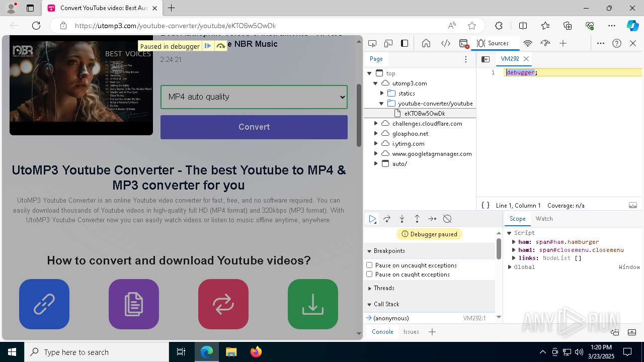The image size is (644, 362).
Task: Enable Pause on caught exceptions
Action: 369,274
